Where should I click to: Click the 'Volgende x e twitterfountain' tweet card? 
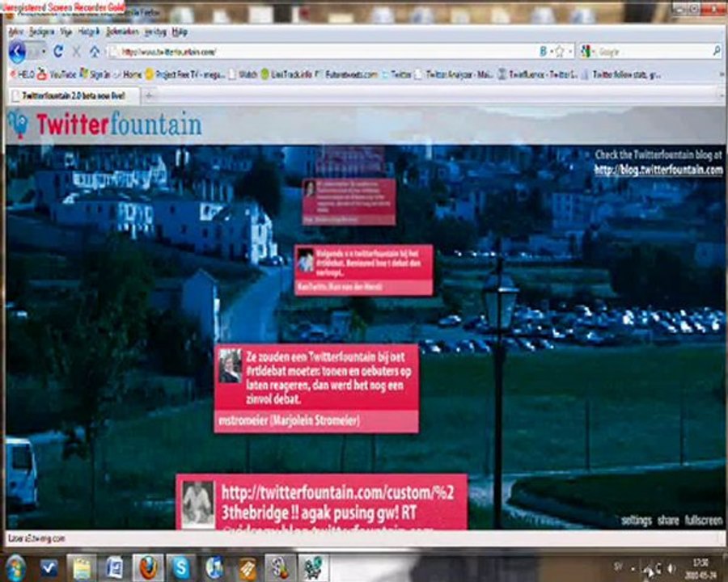tap(363, 270)
